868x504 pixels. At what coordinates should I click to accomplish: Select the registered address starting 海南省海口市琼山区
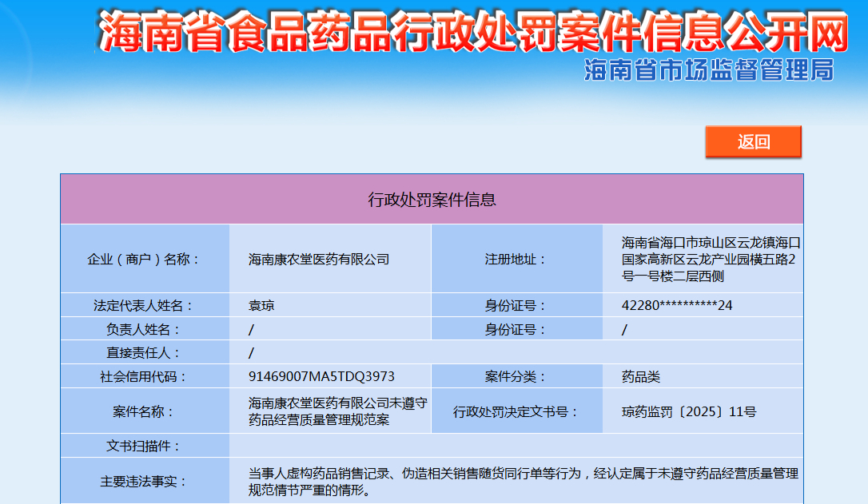711,259
